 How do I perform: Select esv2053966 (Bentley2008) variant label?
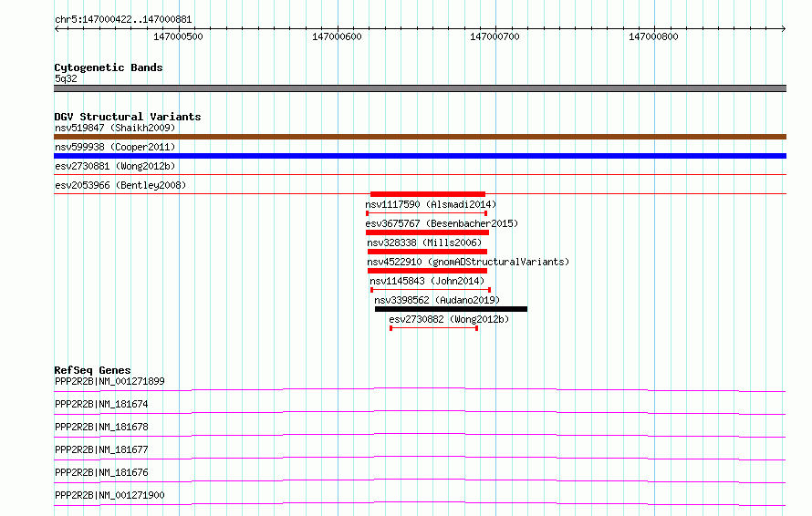[120, 185]
